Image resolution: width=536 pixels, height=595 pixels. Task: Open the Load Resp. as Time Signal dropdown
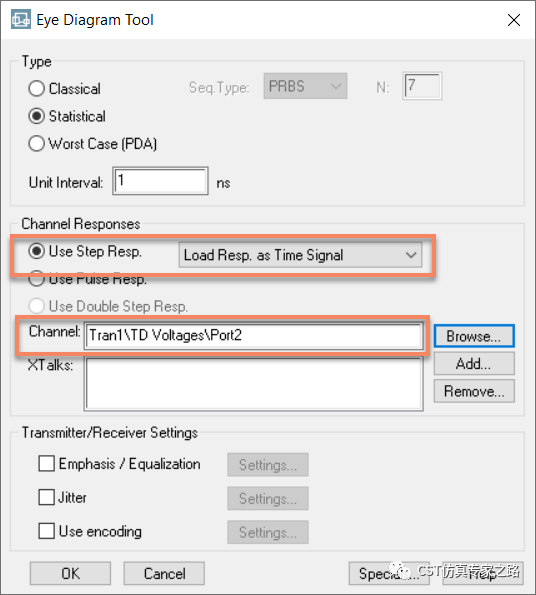tap(300, 255)
